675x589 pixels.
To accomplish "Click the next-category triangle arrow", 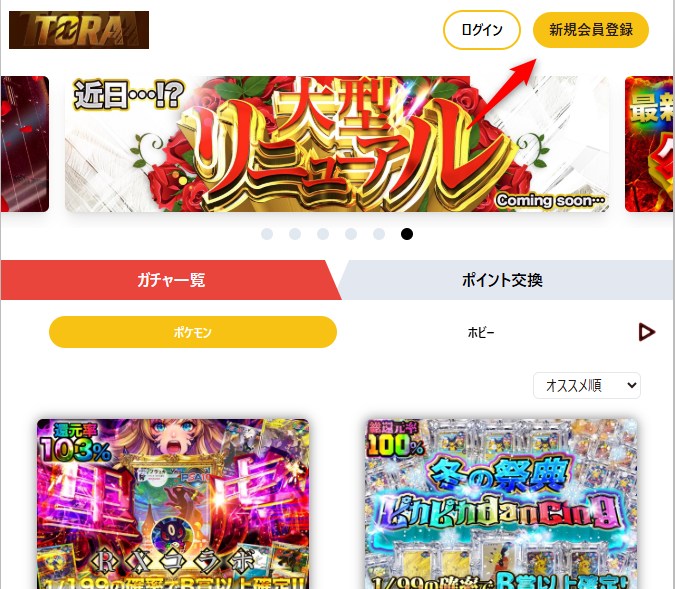I will coord(647,332).
